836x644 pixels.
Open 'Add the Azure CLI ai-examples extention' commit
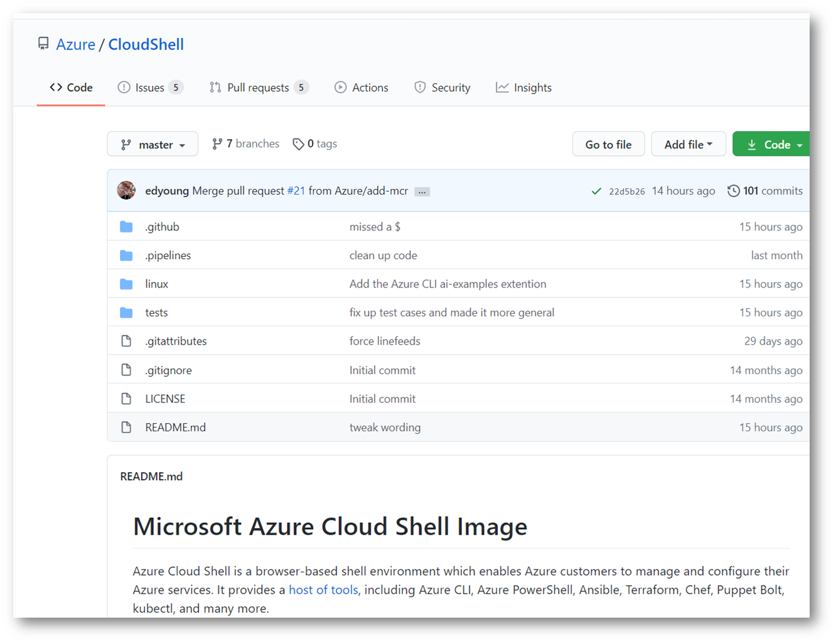(x=447, y=284)
